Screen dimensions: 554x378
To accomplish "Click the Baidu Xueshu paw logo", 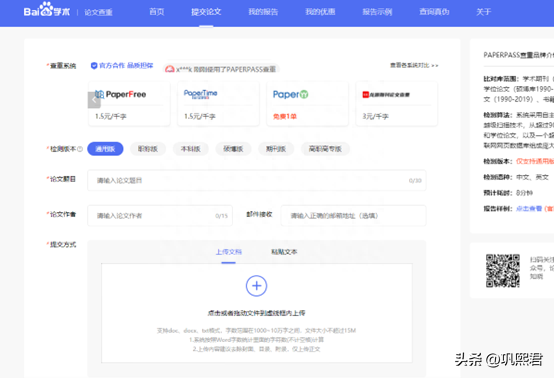I will coord(47,10).
